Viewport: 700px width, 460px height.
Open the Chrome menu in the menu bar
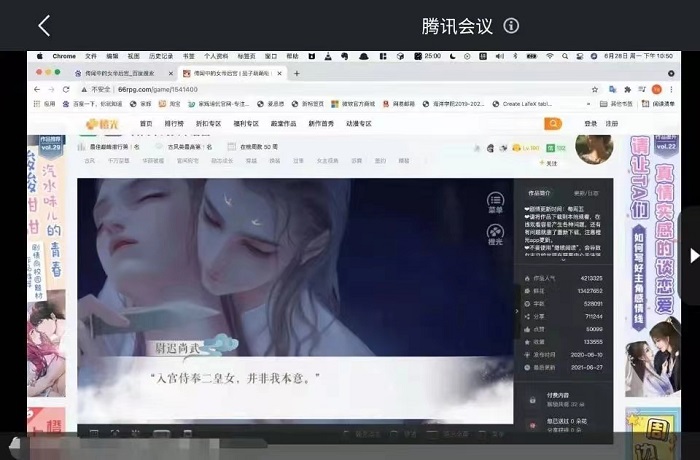(x=64, y=56)
